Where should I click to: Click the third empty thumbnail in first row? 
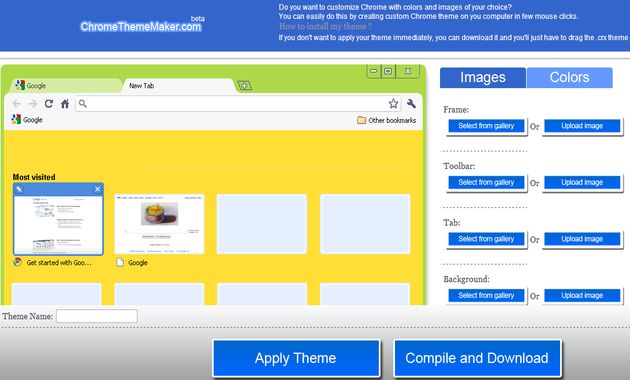262,224
